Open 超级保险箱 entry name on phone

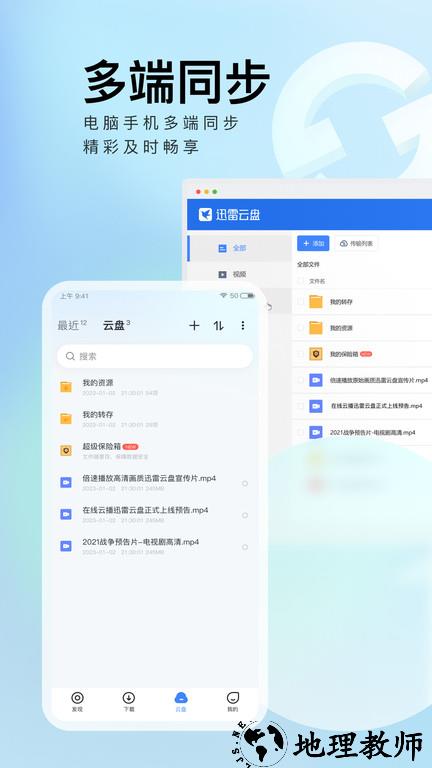coord(102,447)
